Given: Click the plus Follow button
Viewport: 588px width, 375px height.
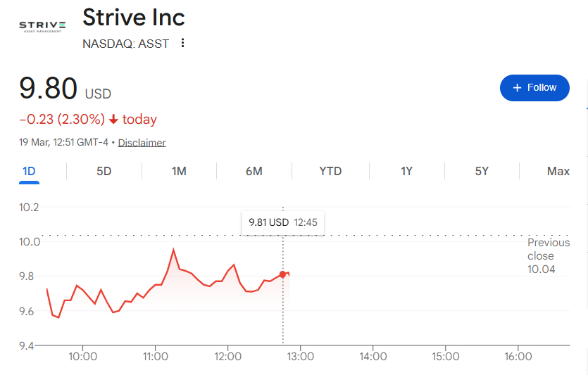Looking at the screenshot, I should pyautogui.click(x=534, y=88).
